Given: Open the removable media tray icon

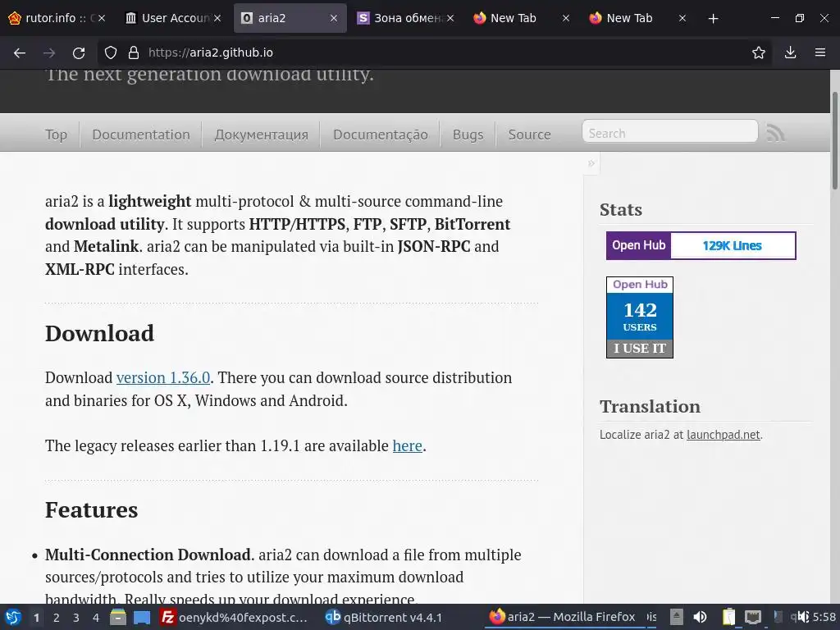Looking at the screenshot, I should [677, 618].
